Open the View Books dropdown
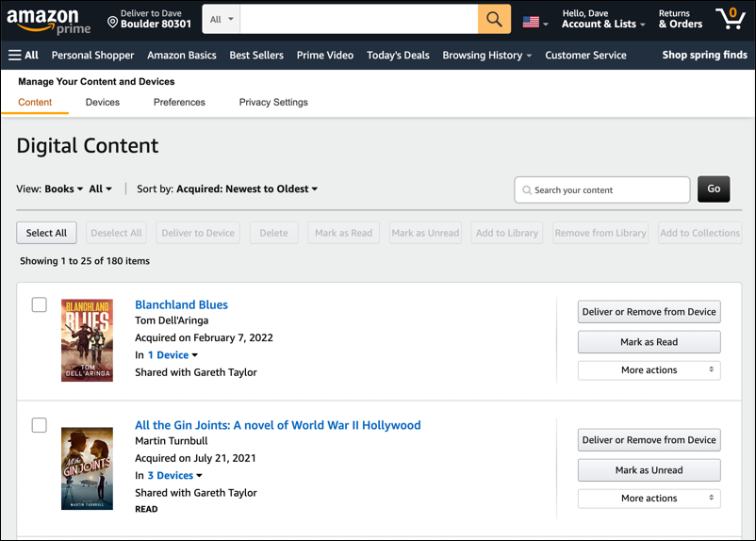 [64, 189]
